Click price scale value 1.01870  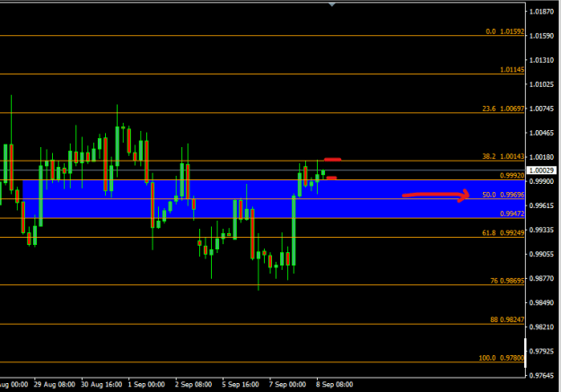point(541,12)
